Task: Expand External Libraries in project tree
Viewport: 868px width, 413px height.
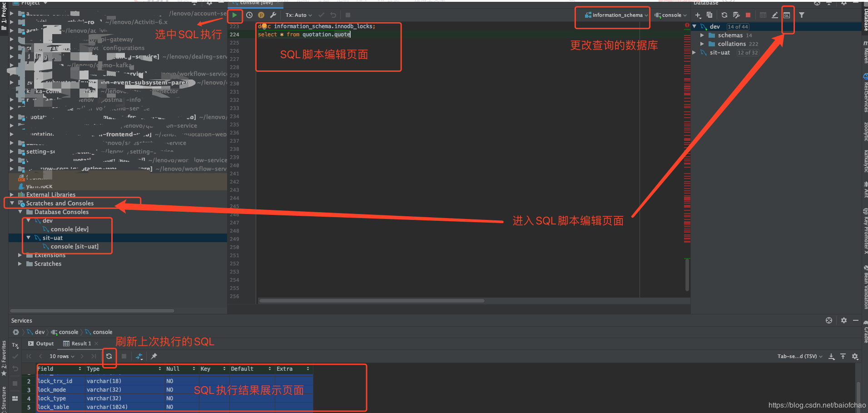Action: 12,194
